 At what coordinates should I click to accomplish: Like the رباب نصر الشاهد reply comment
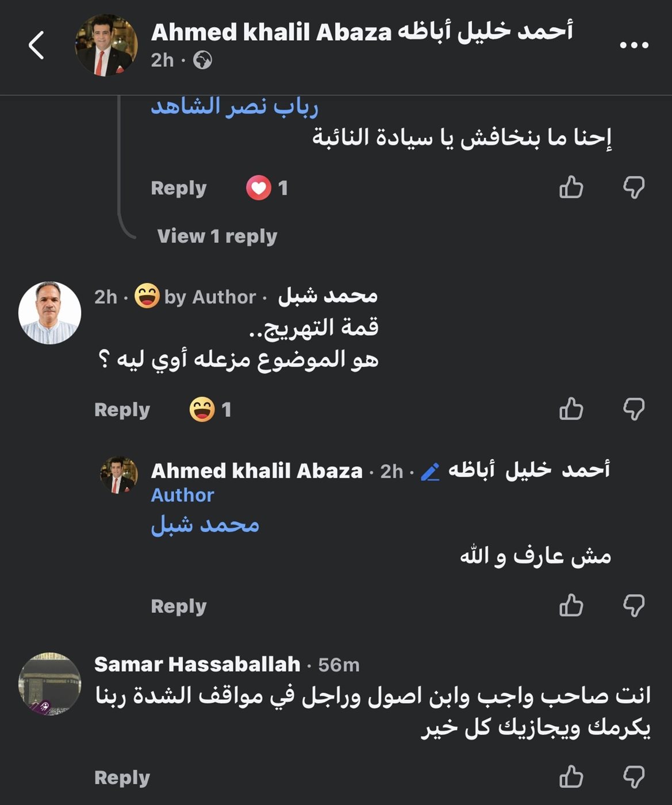coord(571,187)
